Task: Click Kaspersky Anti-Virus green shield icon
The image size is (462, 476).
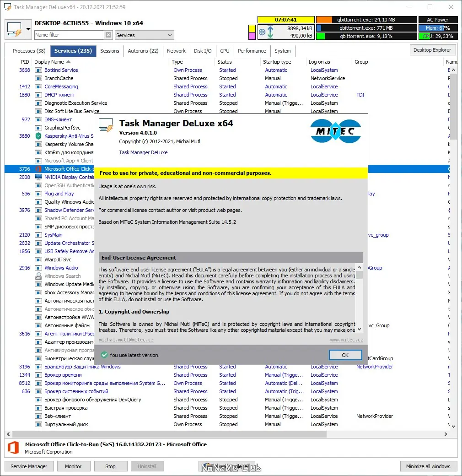Action: click(x=38, y=136)
